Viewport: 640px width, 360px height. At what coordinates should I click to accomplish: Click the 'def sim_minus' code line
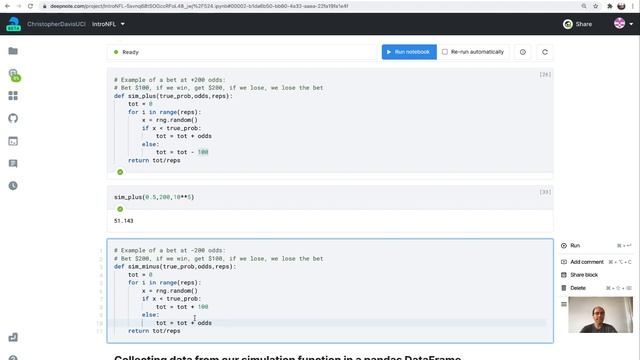[175, 267]
